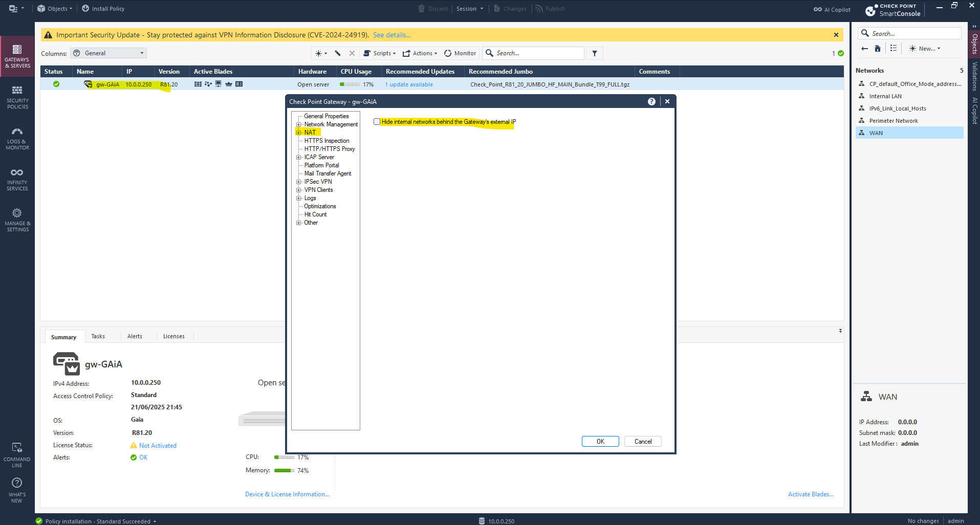The height and width of the screenshot is (525, 980).
Task: Click the Install Policy icon
Action: (x=85, y=8)
